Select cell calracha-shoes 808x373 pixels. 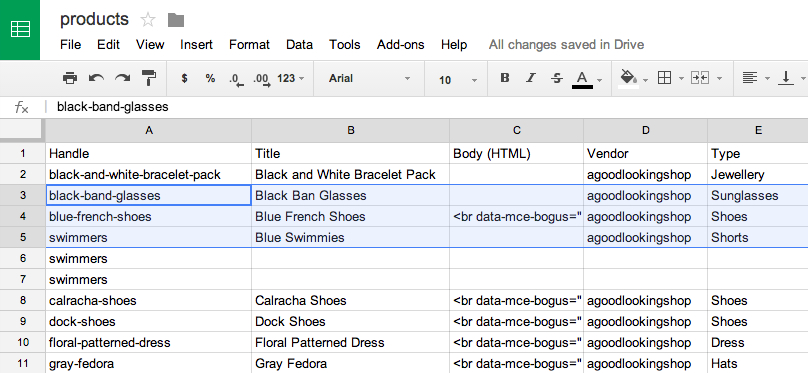[x=148, y=300]
